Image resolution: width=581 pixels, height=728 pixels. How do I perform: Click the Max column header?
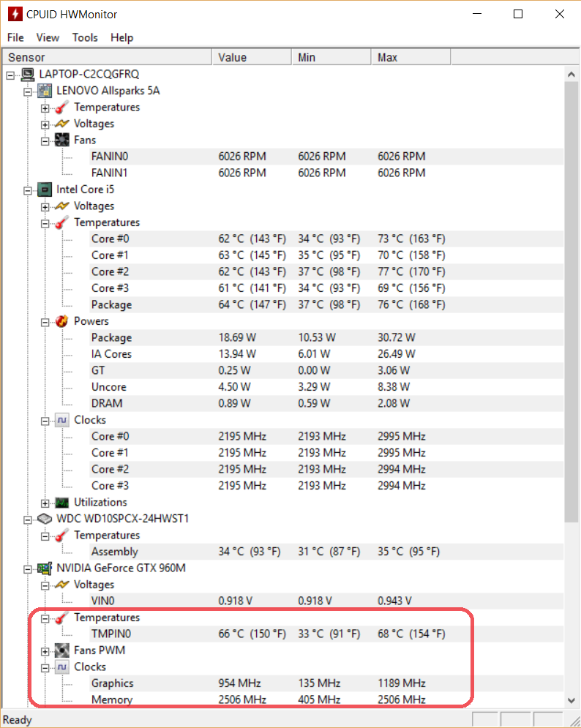coord(411,57)
